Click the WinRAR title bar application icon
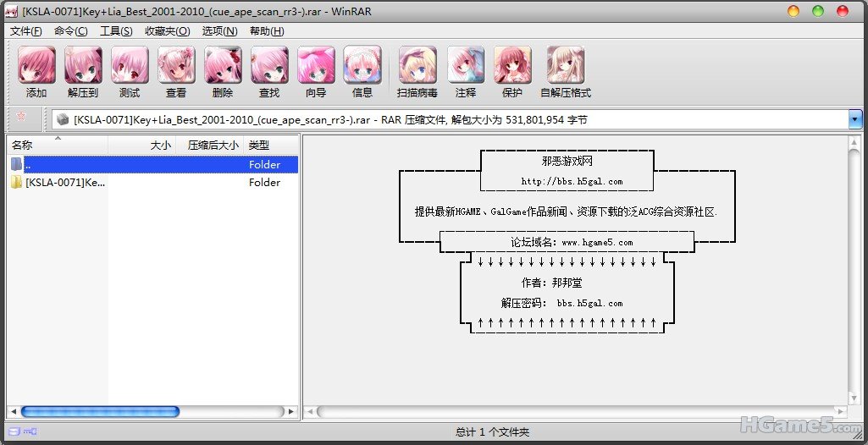Viewport: 868px width, 445px height. coord(11,12)
